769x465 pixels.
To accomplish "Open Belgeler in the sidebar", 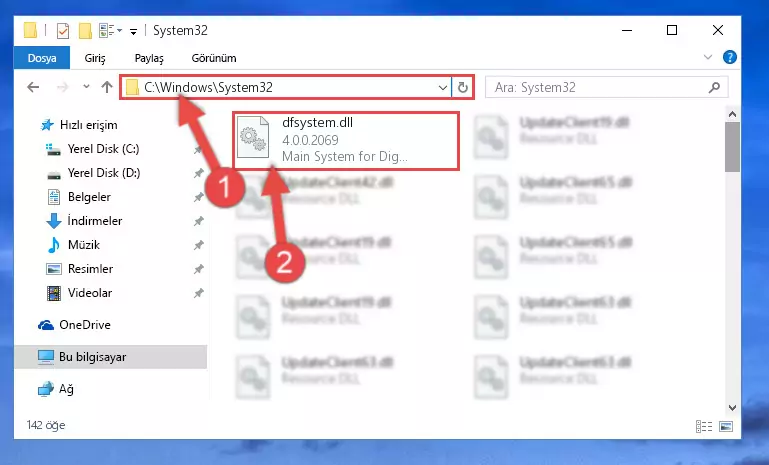I will point(89,197).
